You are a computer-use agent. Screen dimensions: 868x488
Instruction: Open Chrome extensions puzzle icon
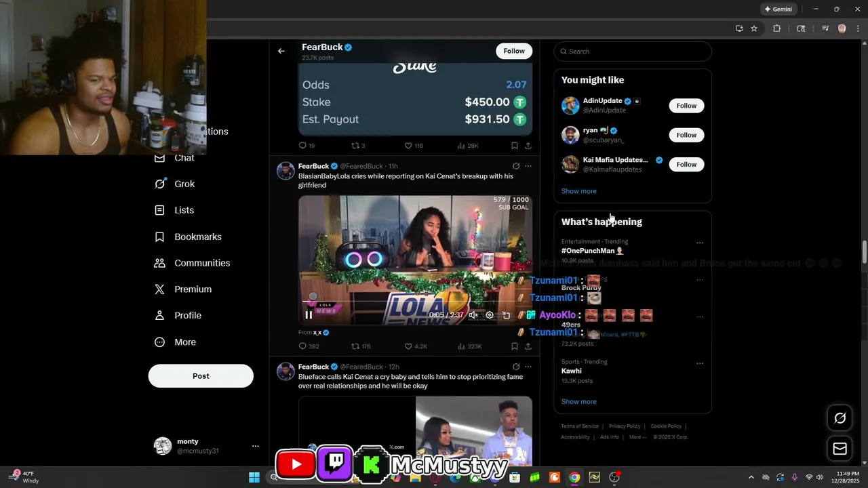pyautogui.click(x=777, y=28)
